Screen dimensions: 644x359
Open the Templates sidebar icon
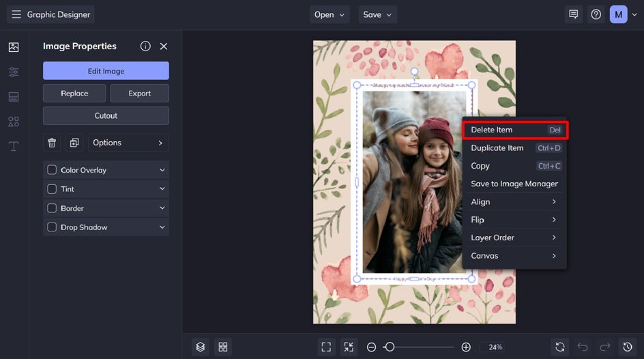point(14,96)
